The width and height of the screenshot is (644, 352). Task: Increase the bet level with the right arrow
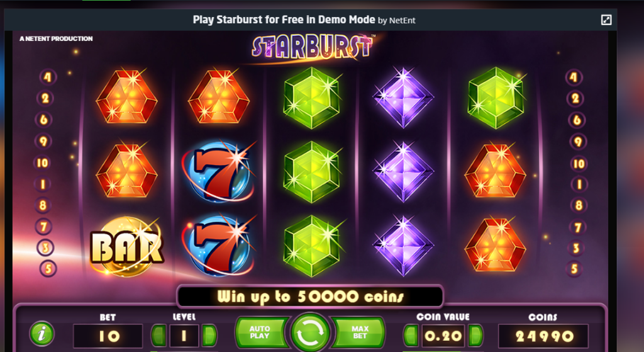tap(209, 336)
